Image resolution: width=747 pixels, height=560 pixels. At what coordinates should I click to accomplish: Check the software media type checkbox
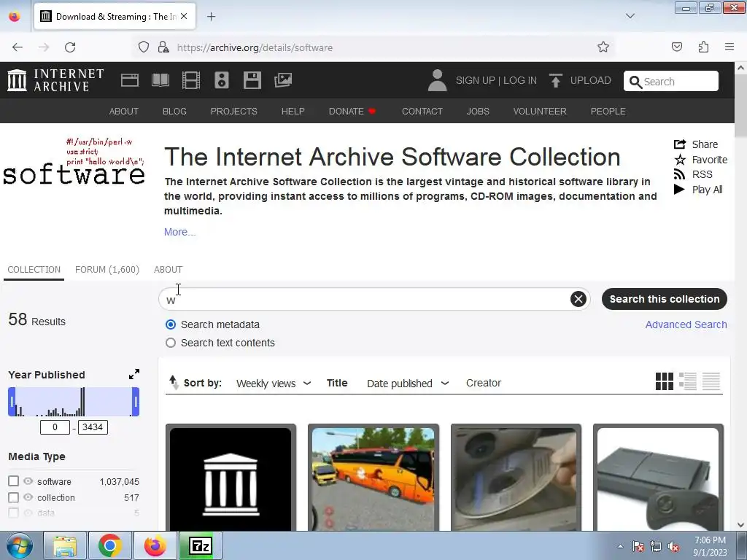(13, 481)
